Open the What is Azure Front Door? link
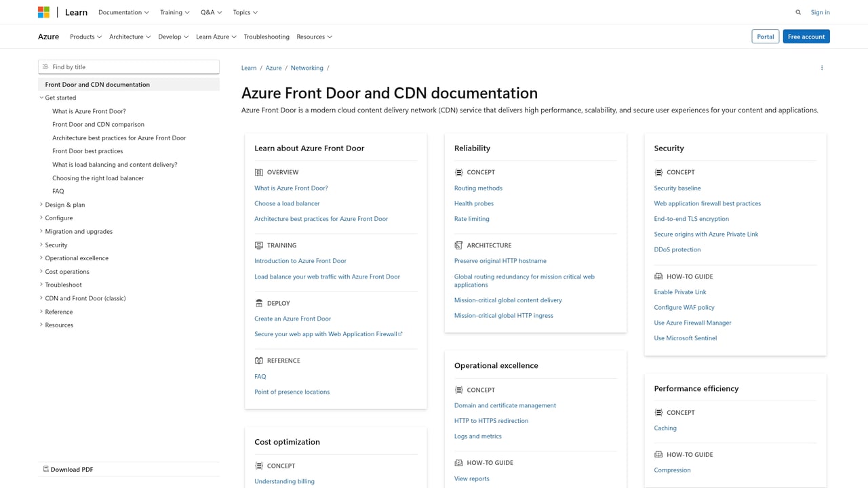 [x=291, y=188]
